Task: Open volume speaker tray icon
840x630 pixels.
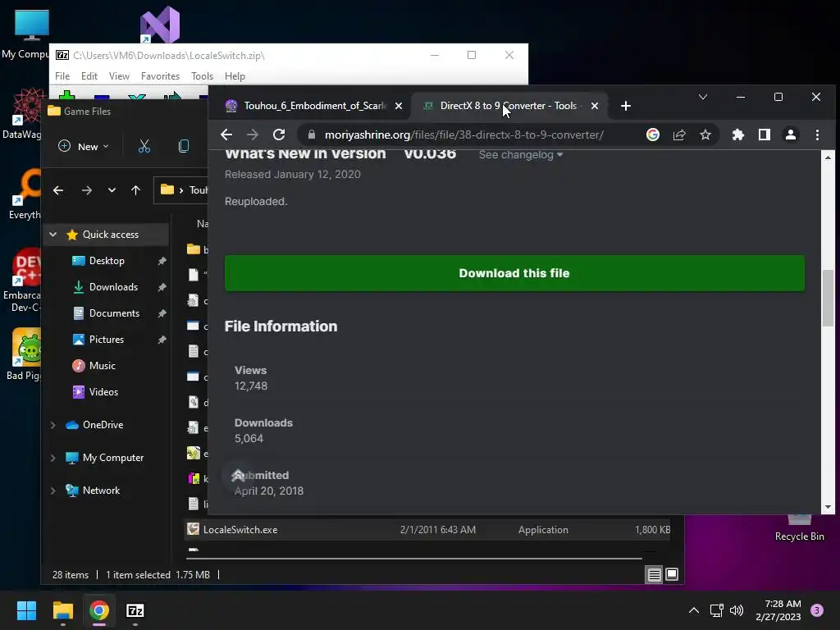Action: pyautogui.click(x=737, y=610)
